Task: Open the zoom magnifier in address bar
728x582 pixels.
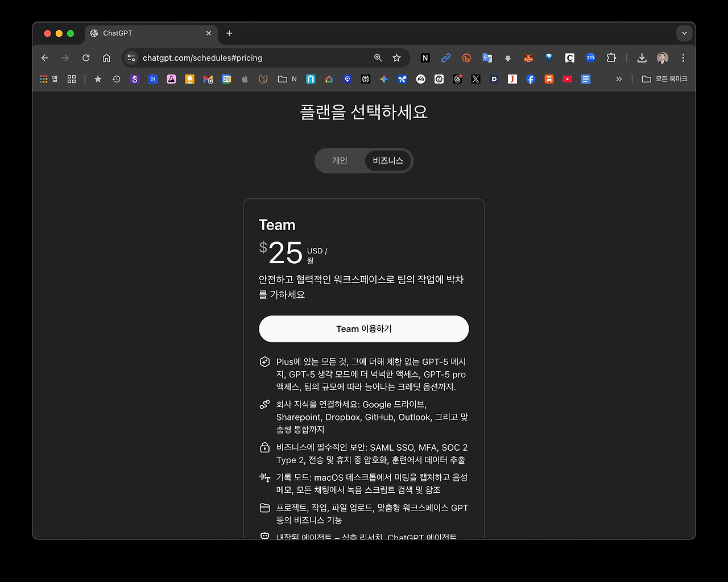Action: click(x=378, y=58)
